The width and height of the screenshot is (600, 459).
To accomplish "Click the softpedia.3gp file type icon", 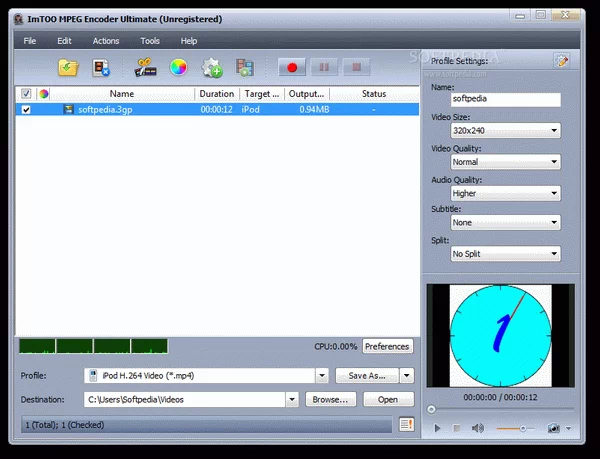I will coord(68,110).
